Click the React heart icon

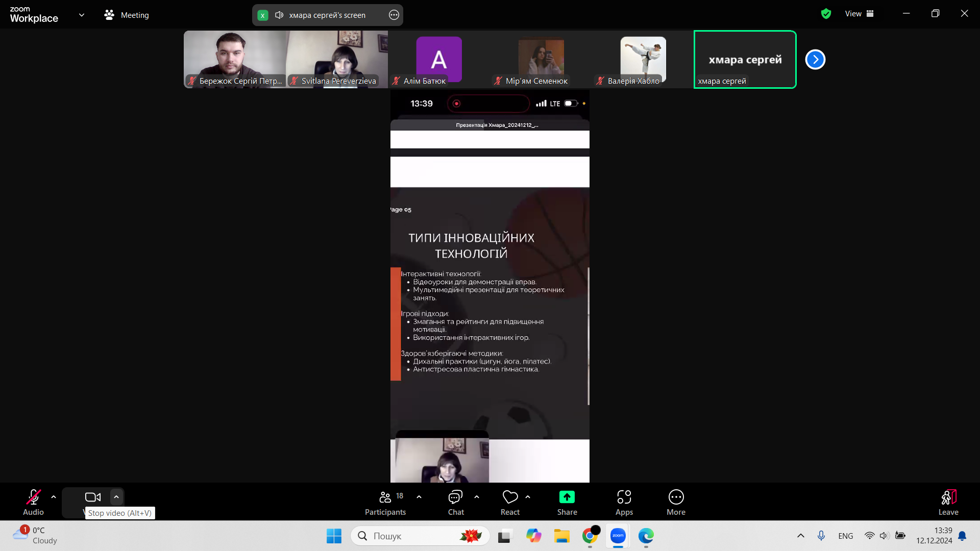(510, 497)
